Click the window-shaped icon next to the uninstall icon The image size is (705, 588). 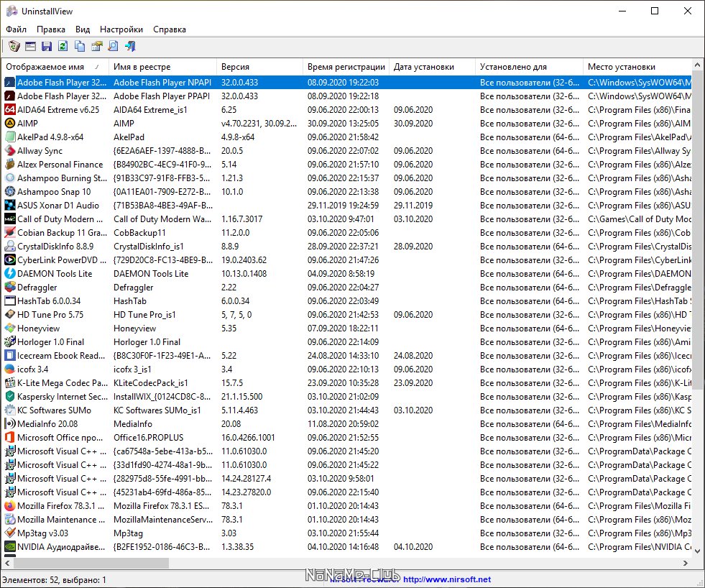tap(30, 47)
